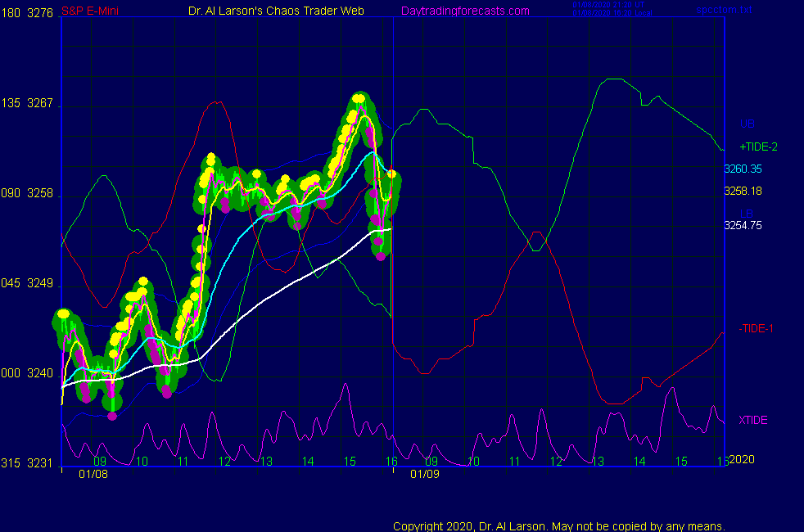
Task: Select hour label 10 of the 01/09 session
Action: click(473, 462)
